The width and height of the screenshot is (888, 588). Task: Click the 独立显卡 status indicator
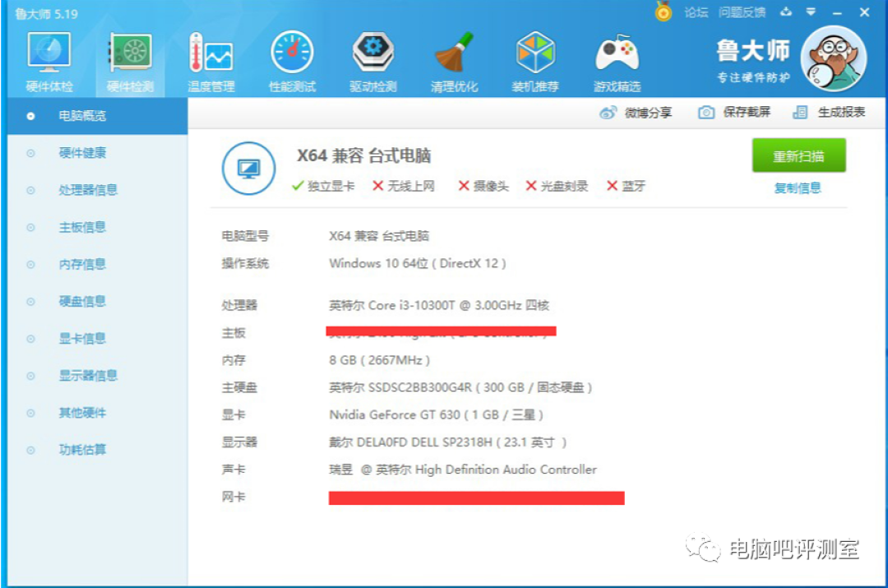323,186
